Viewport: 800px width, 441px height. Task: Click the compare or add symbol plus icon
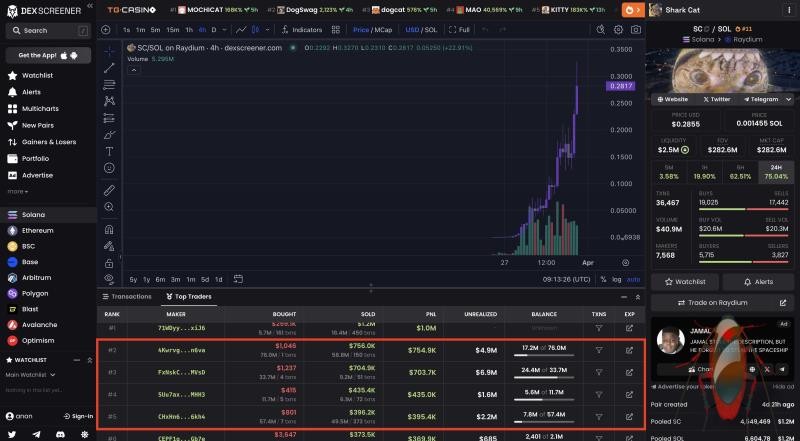point(106,30)
